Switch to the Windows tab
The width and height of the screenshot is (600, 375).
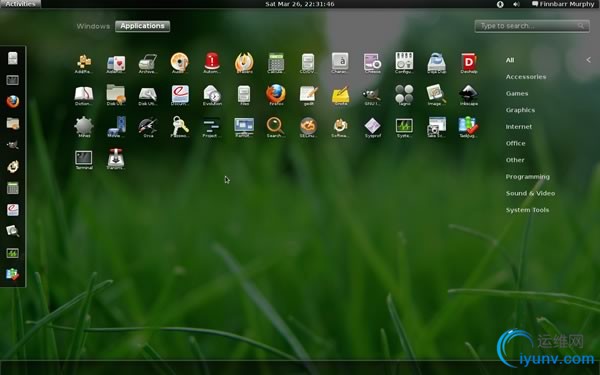93,26
